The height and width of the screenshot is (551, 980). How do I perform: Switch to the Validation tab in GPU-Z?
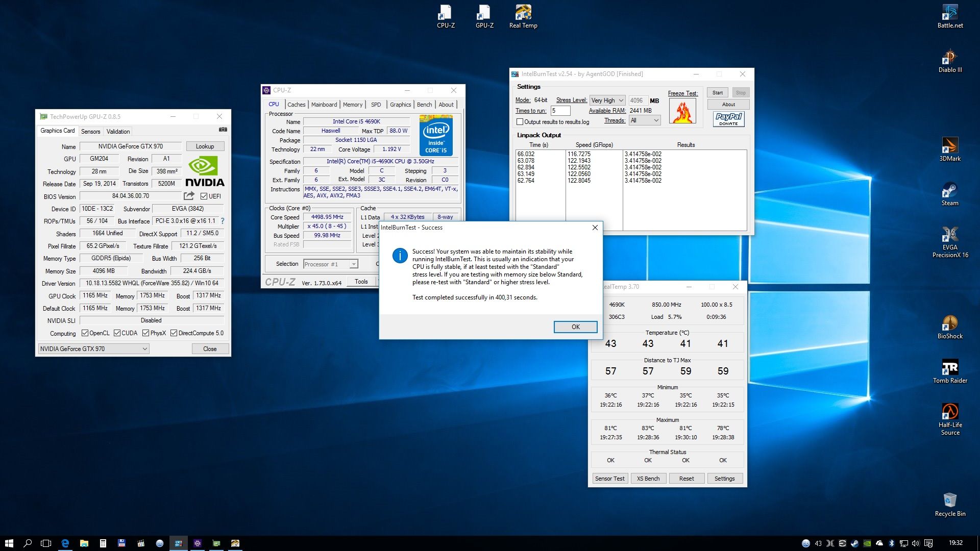tap(118, 132)
